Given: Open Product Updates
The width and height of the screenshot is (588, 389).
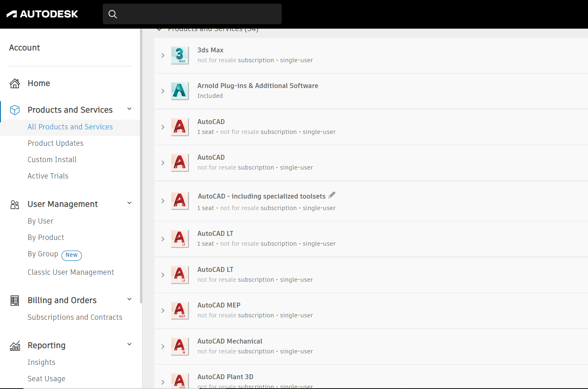Looking at the screenshot, I should (56, 143).
